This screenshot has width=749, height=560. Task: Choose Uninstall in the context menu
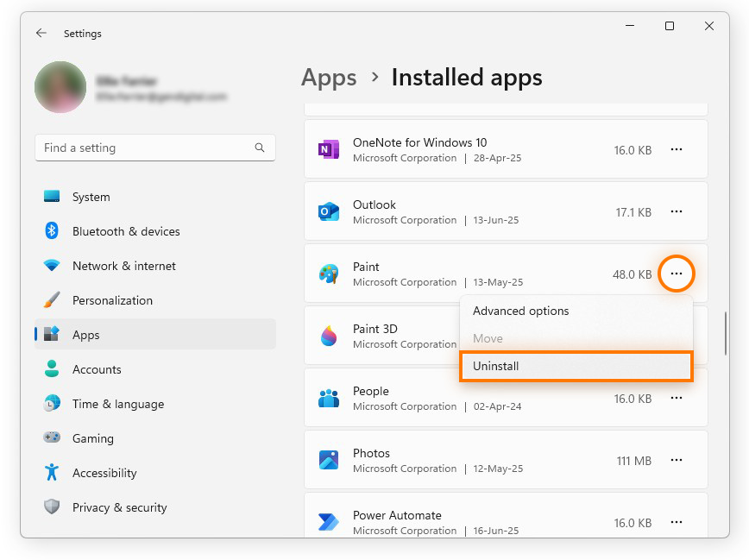(x=576, y=366)
